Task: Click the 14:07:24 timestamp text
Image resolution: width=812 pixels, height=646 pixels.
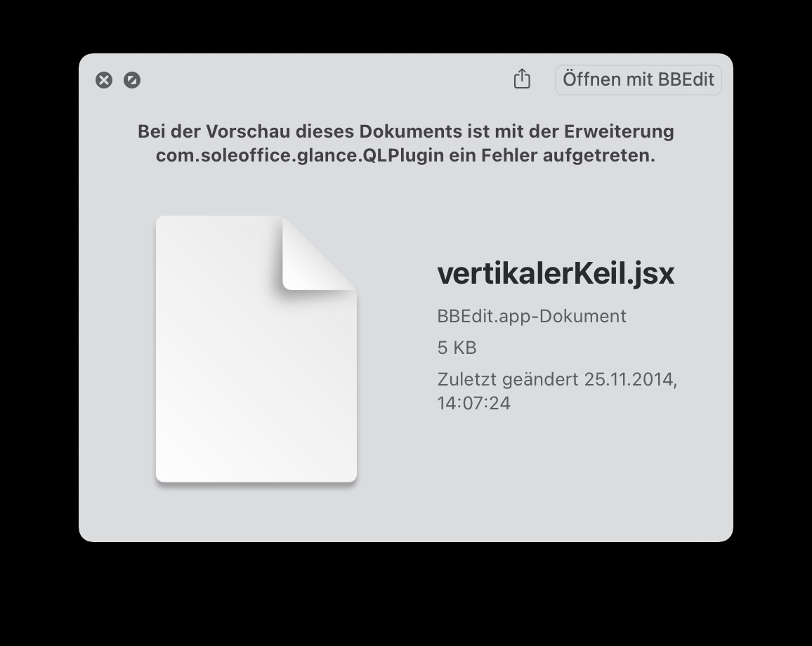Action: point(474,403)
